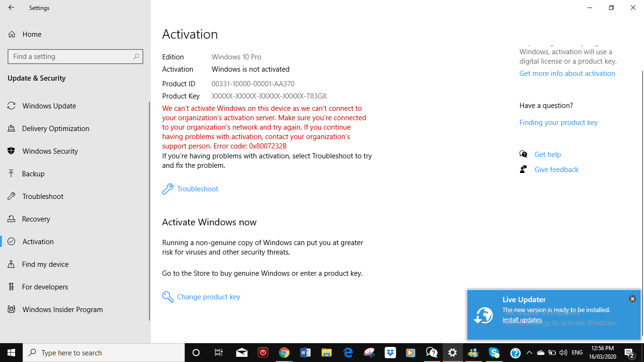Open Cortana from the taskbar
This screenshot has height=362, width=644.
(196, 353)
